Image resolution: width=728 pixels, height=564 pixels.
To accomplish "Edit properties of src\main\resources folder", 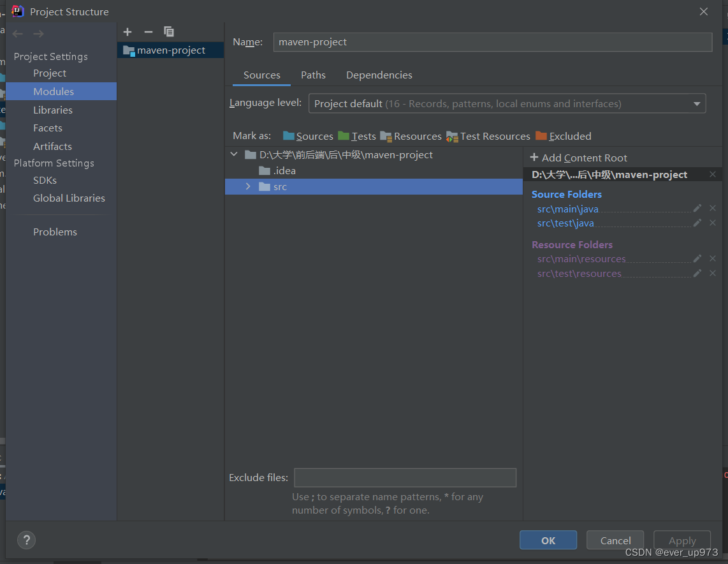I will (x=697, y=259).
